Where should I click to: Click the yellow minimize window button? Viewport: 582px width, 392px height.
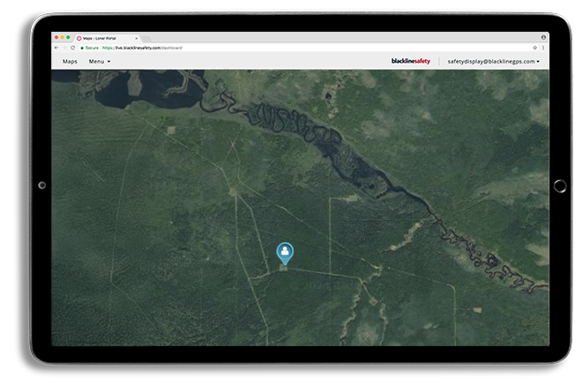(x=63, y=38)
